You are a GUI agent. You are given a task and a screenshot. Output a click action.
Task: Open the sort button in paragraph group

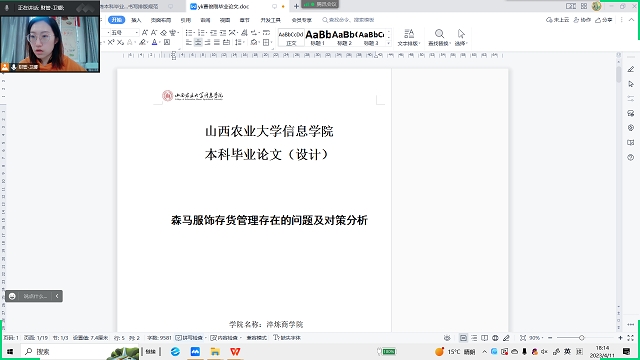[244, 33]
